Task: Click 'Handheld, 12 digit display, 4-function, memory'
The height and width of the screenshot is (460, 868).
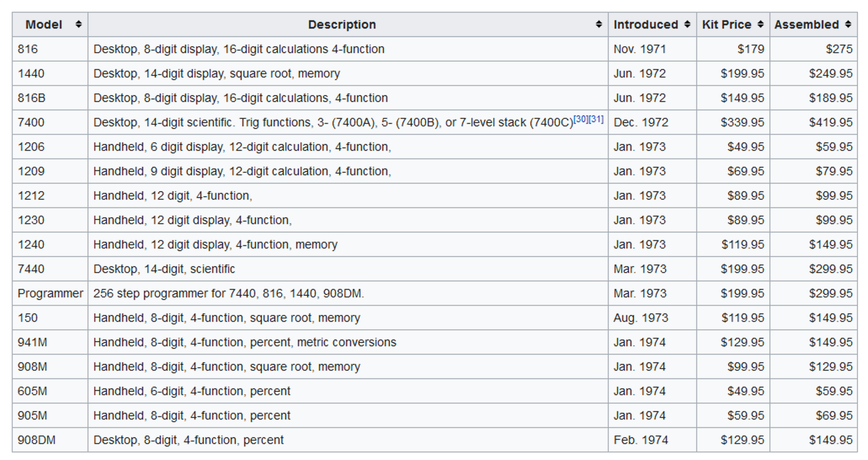Action: pos(216,244)
